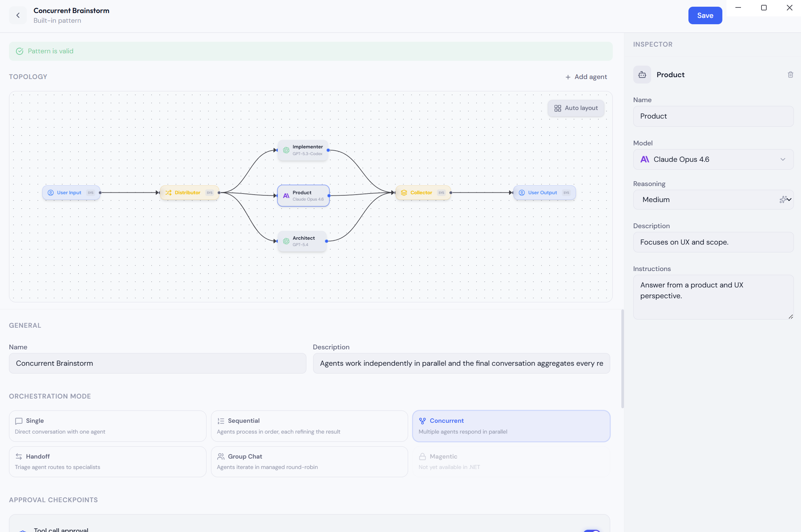
Task: Edit the agent Description 'Focuses on UX and scope.'
Action: click(713, 242)
